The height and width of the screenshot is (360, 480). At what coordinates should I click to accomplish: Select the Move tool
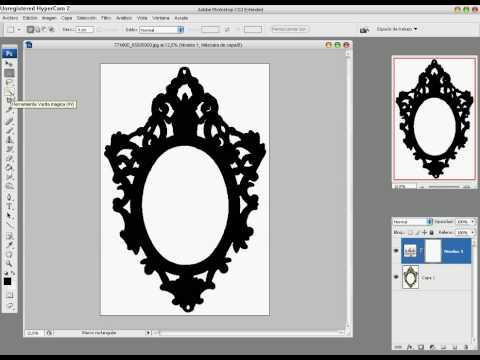pyautogui.click(x=9, y=63)
